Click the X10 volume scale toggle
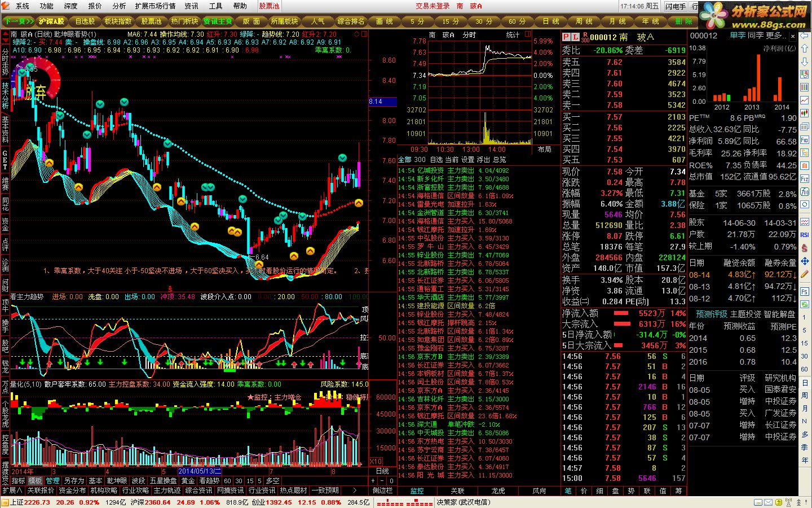Screen dimensions: 812x508 pyautogui.click(x=376, y=462)
